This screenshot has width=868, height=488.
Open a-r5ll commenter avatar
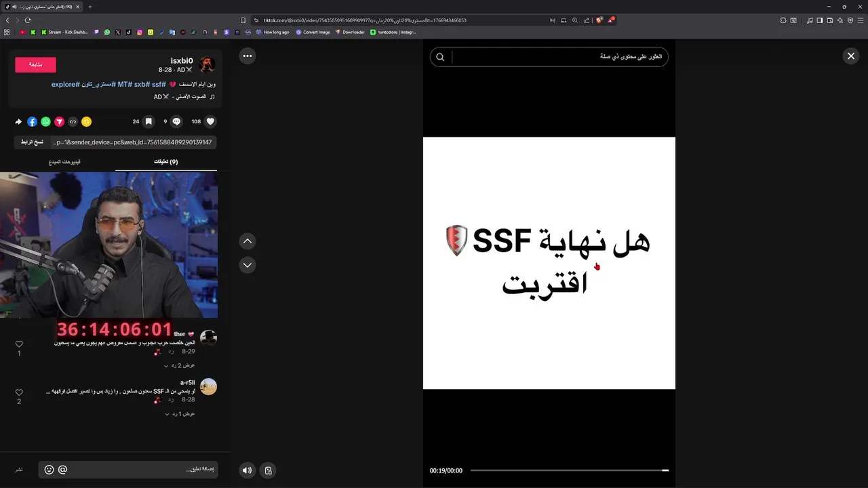208,386
